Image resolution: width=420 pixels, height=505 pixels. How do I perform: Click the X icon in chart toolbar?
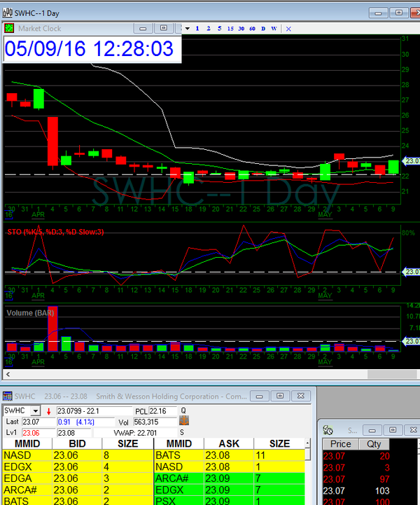pos(288,28)
